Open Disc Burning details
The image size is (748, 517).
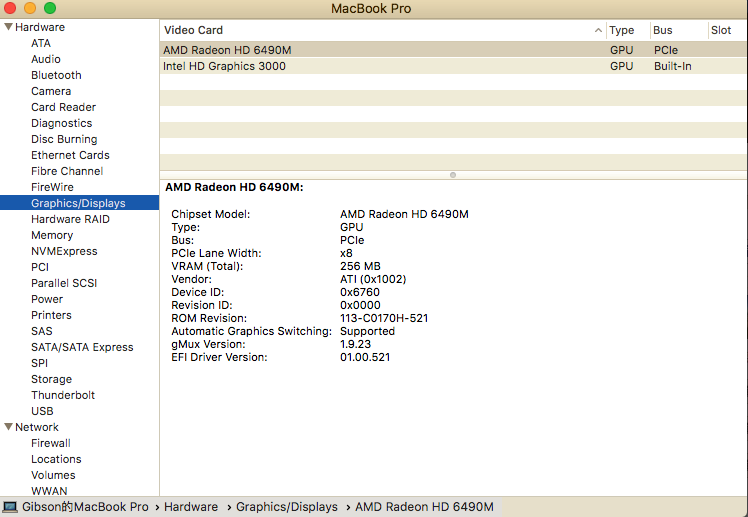coord(64,139)
